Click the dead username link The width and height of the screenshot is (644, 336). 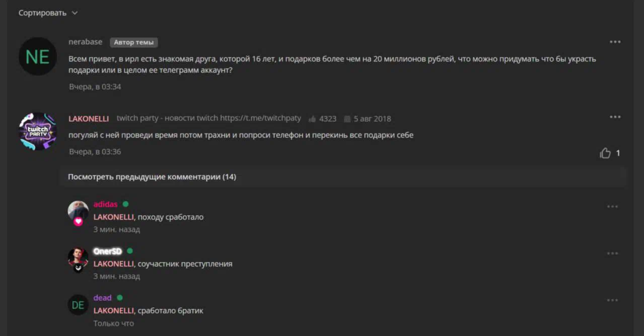pos(103,298)
